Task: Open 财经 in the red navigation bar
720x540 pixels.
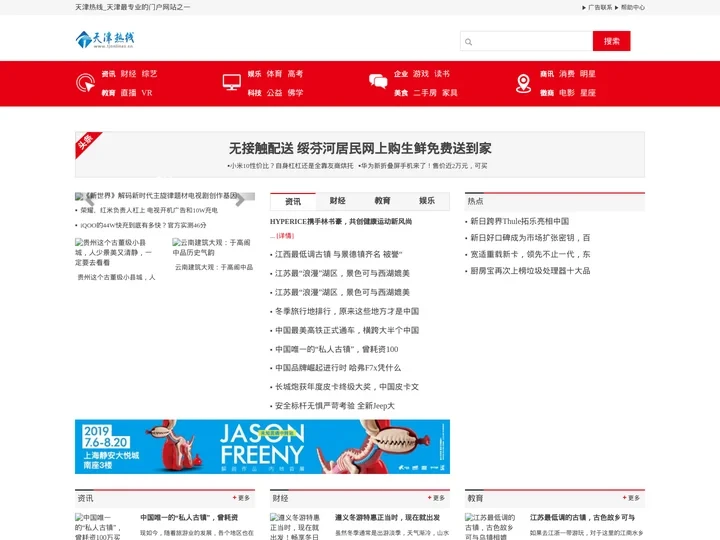Action: pyautogui.click(x=129, y=74)
